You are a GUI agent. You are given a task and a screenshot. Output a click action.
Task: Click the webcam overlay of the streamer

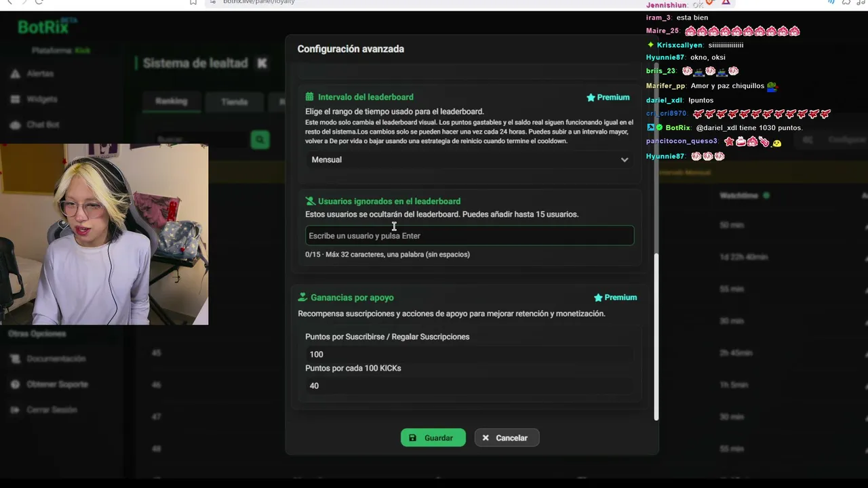104,235
